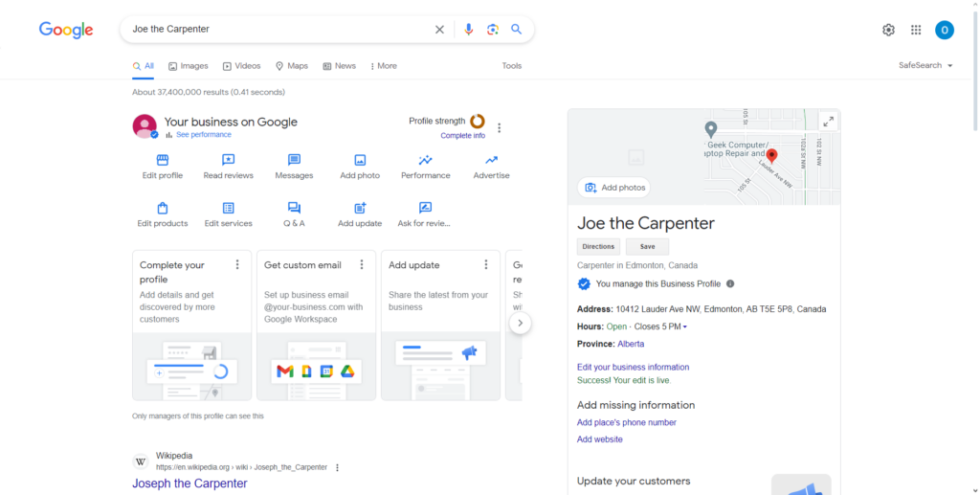The height and width of the screenshot is (495, 980).
Task: Click the page vertical scrollbar
Action: [975, 69]
